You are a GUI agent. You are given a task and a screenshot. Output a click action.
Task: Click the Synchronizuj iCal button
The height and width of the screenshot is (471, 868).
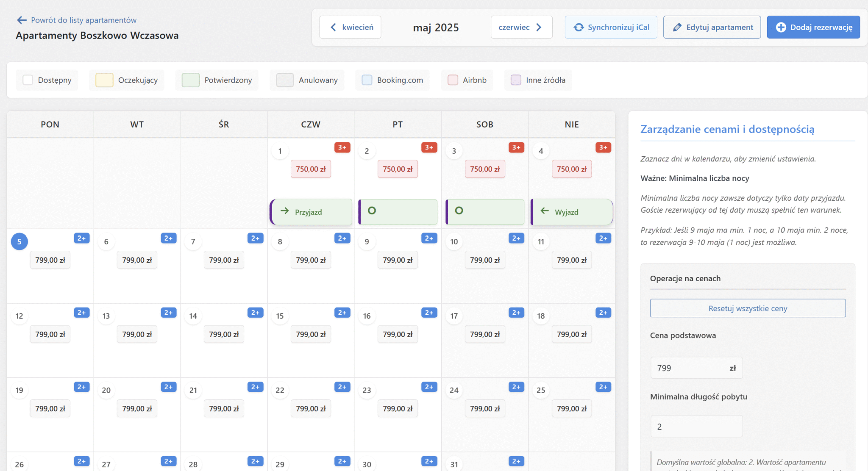[611, 27]
